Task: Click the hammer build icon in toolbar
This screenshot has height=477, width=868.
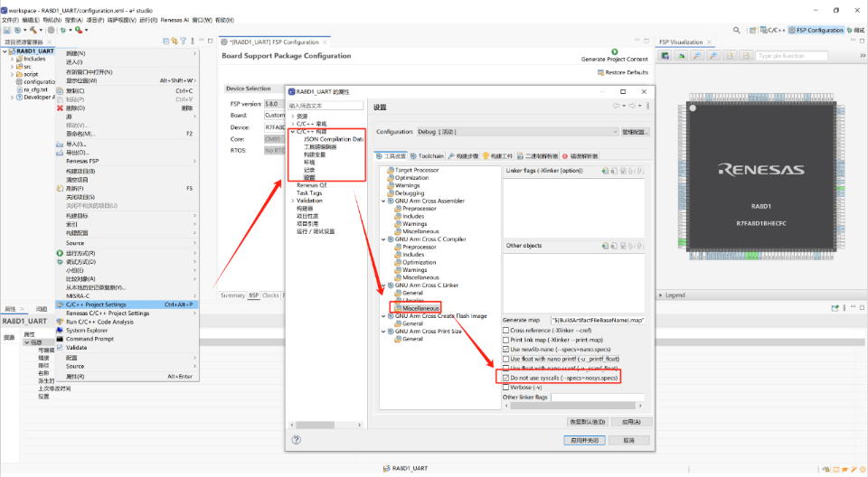Action: click(33, 30)
